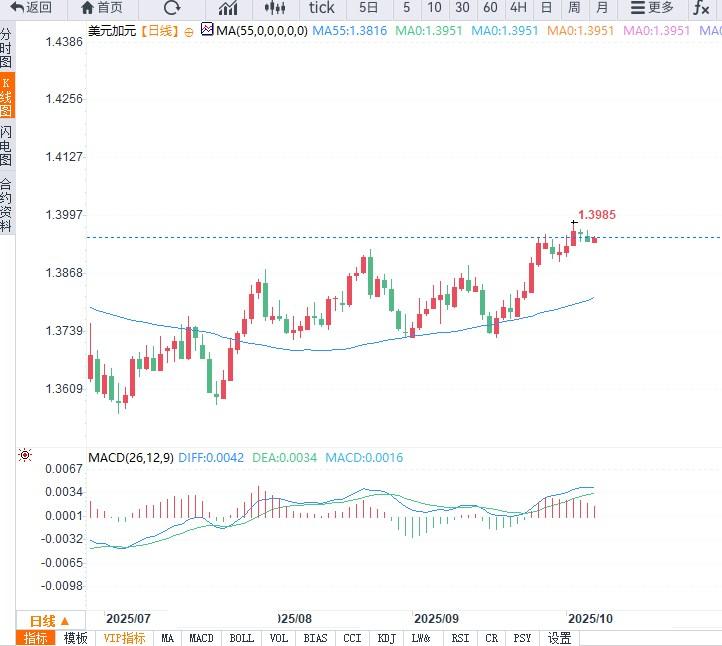Select the 指标 bottom tab

point(35,638)
